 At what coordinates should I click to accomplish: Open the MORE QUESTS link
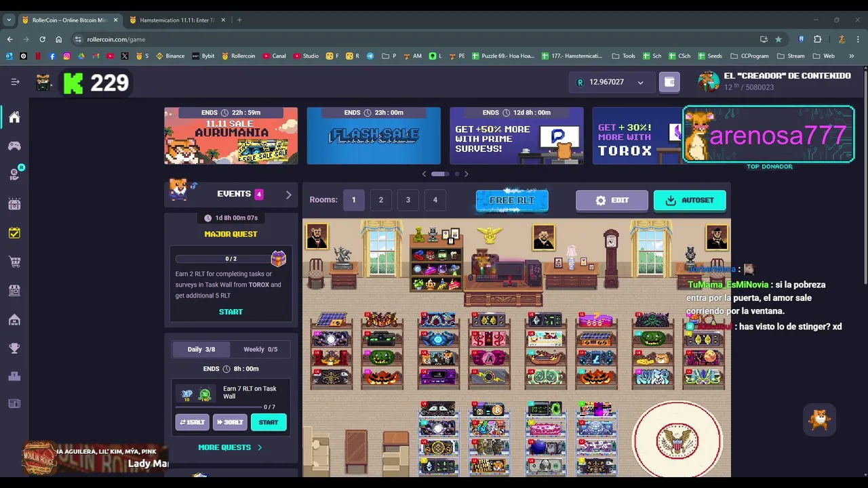click(230, 447)
